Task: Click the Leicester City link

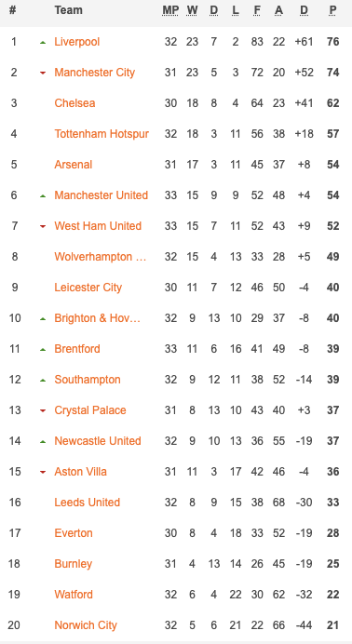Action: [88, 288]
